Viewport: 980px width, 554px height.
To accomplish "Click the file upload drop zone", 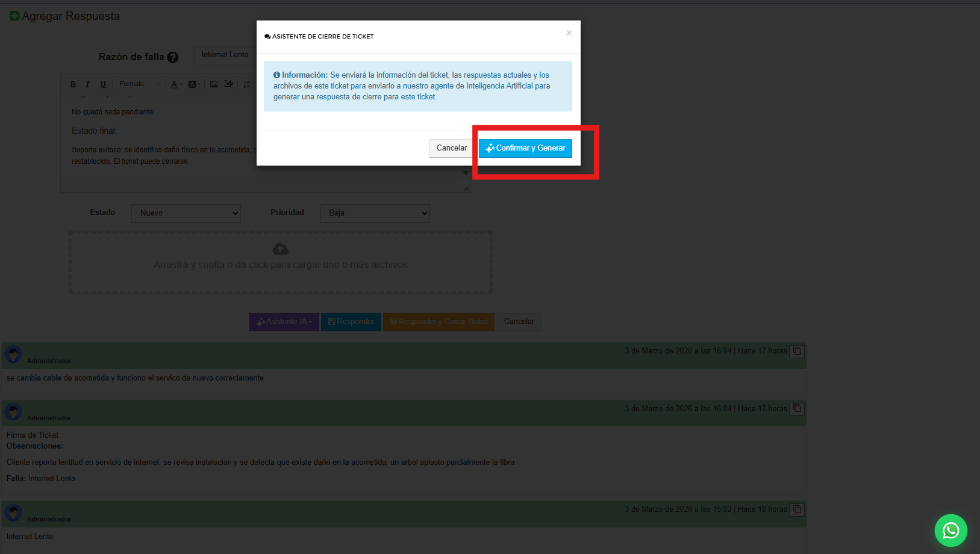I will [x=281, y=262].
